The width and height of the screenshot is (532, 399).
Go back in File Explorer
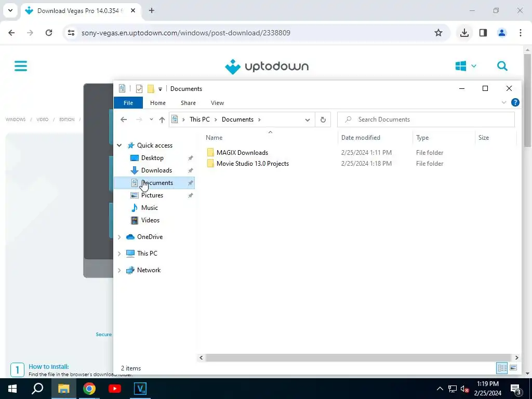pos(124,119)
